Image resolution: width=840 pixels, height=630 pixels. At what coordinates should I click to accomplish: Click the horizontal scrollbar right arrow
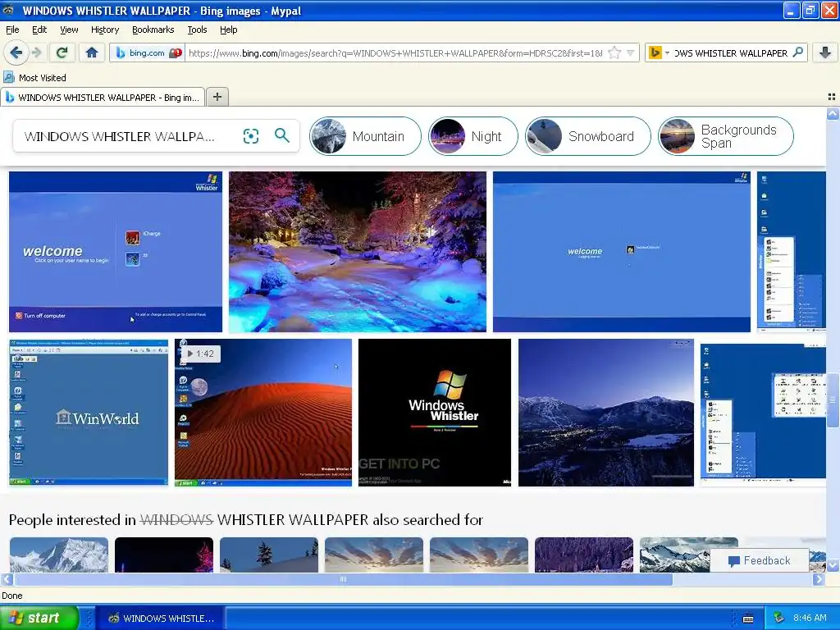[x=819, y=578]
